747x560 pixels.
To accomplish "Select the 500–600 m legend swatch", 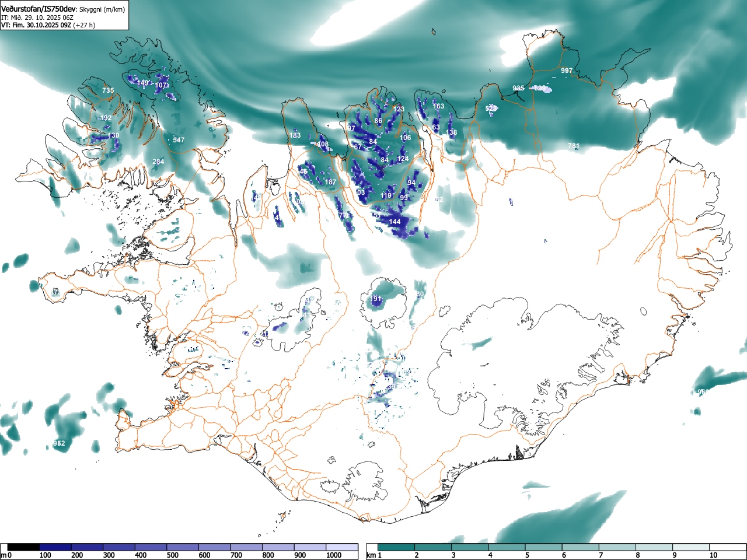I will (x=183, y=547).
